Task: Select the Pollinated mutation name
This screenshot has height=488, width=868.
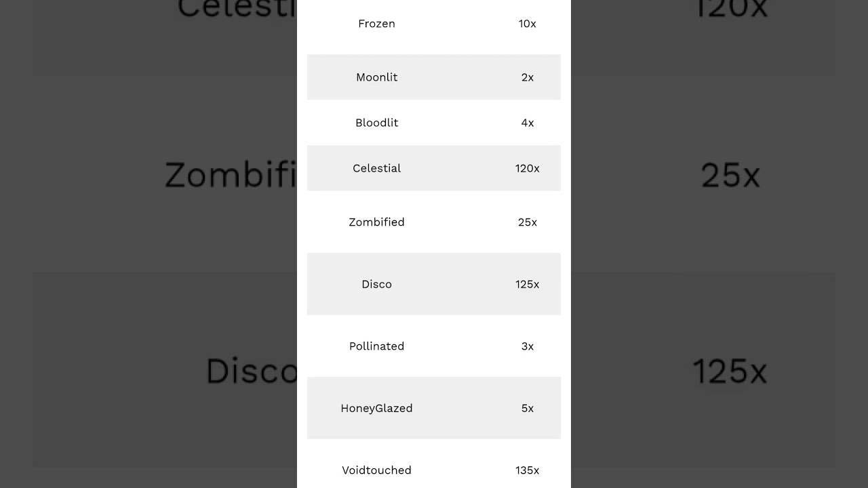Action: [376, 346]
